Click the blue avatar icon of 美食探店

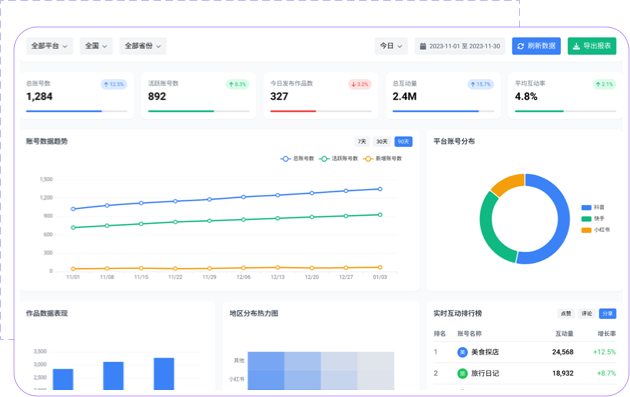click(x=462, y=352)
